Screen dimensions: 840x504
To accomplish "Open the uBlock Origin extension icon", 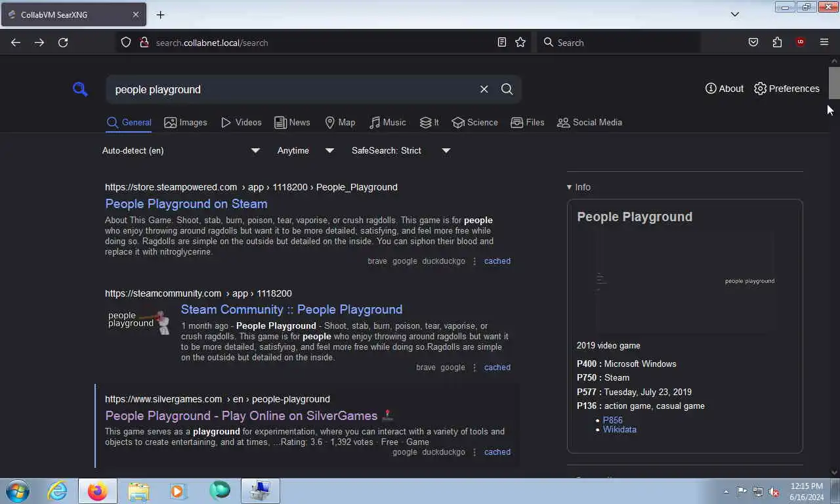I will pyautogui.click(x=800, y=43).
